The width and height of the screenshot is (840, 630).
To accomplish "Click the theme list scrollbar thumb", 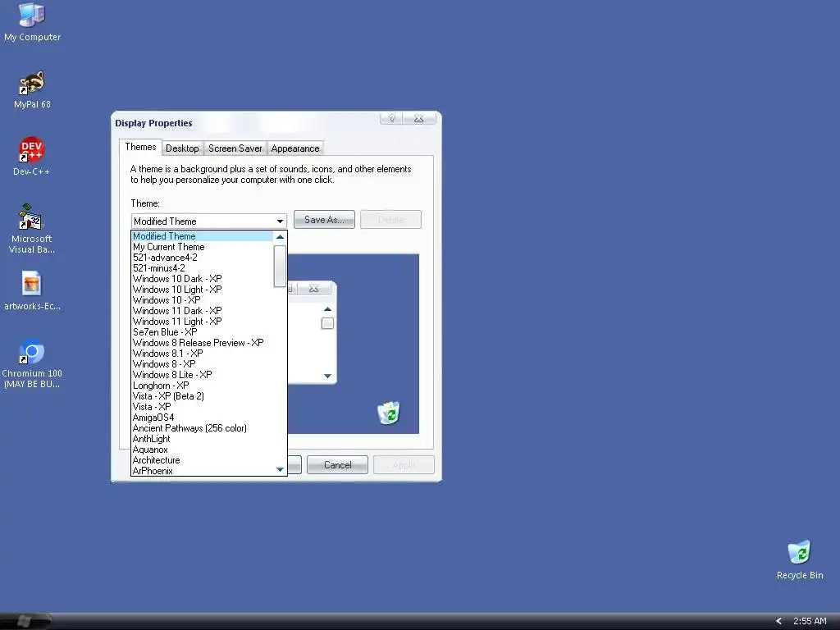I will coord(280,267).
